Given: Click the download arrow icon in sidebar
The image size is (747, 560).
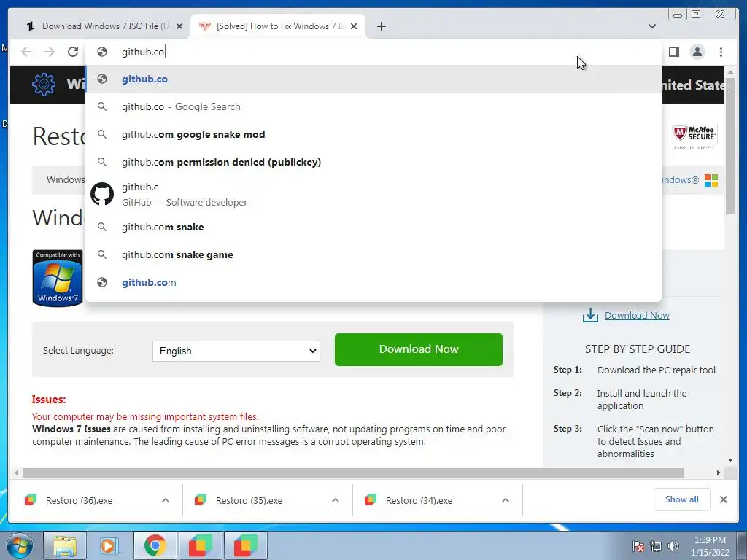Looking at the screenshot, I should [x=590, y=315].
